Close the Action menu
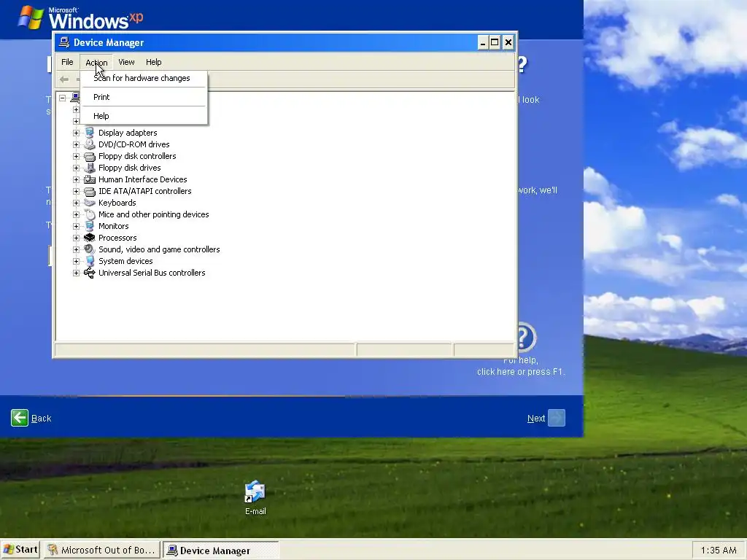The width and height of the screenshot is (747, 560). 96,62
